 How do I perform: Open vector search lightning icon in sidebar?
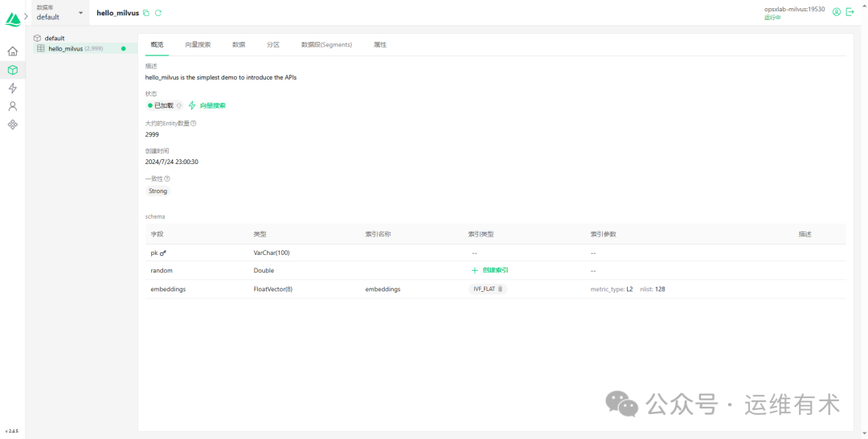pos(13,88)
